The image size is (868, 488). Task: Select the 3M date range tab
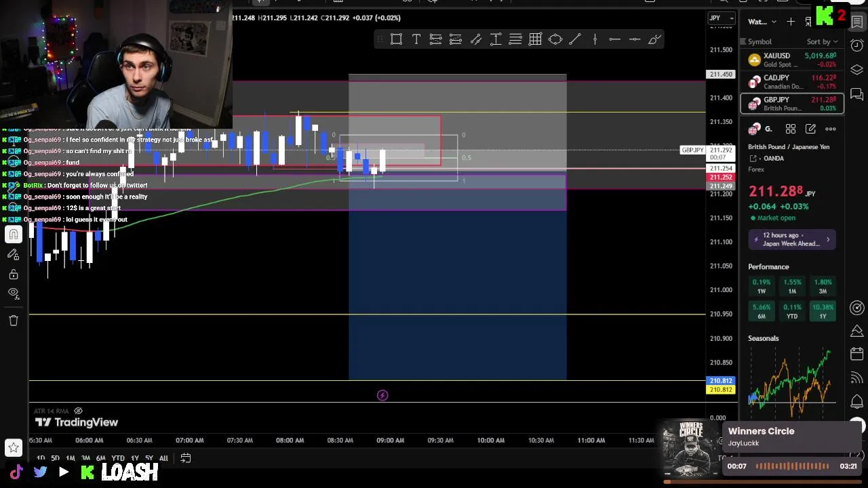click(85, 459)
